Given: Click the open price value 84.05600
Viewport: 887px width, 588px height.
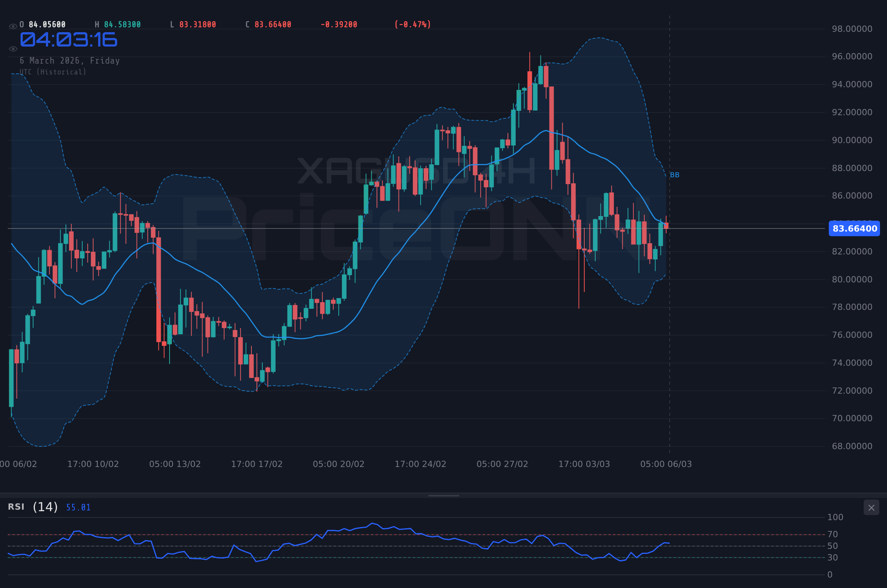Looking at the screenshot, I should coord(47,24).
